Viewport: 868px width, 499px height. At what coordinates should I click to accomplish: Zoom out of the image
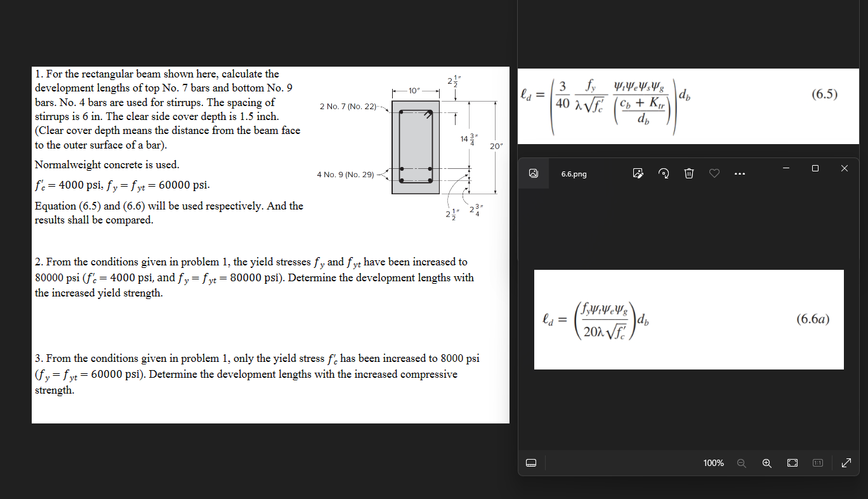click(x=742, y=463)
